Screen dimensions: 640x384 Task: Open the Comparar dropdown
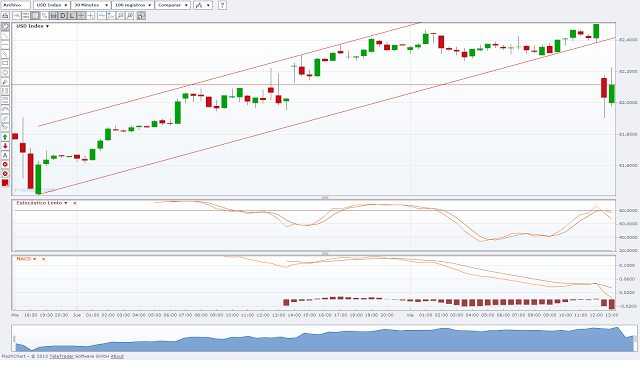click(x=173, y=5)
